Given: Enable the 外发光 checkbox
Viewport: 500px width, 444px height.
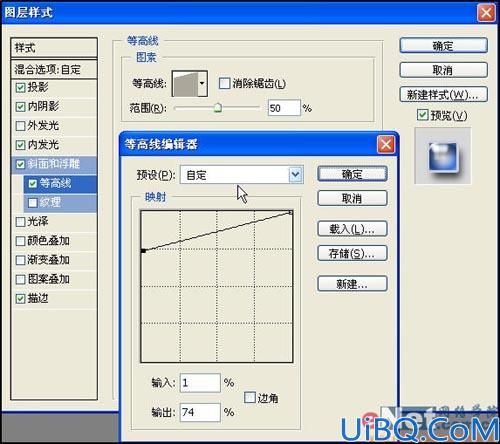Looking at the screenshot, I should coord(20,126).
